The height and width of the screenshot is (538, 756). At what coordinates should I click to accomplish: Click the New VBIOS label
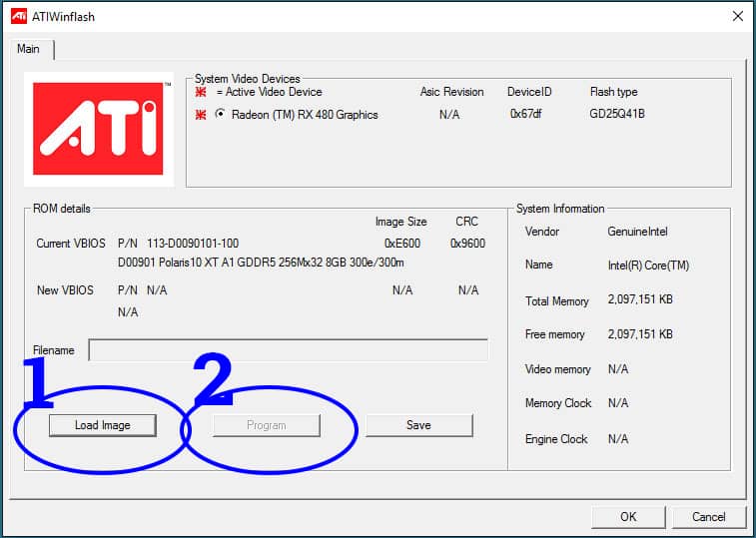(x=65, y=290)
